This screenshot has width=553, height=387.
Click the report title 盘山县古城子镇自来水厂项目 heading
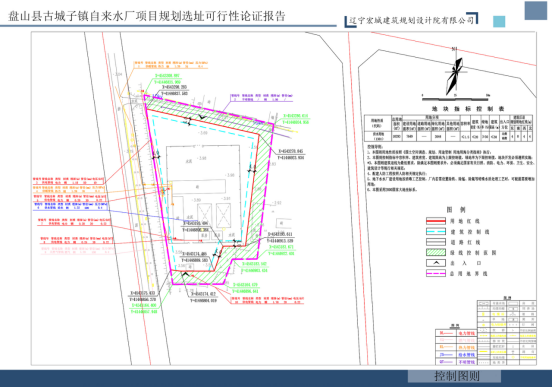147,16
